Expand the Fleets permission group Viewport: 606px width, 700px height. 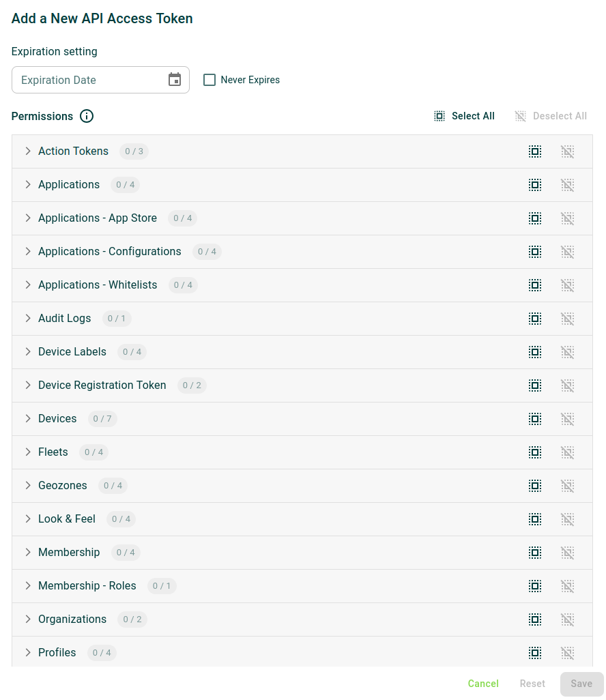(x=28, y=452)
